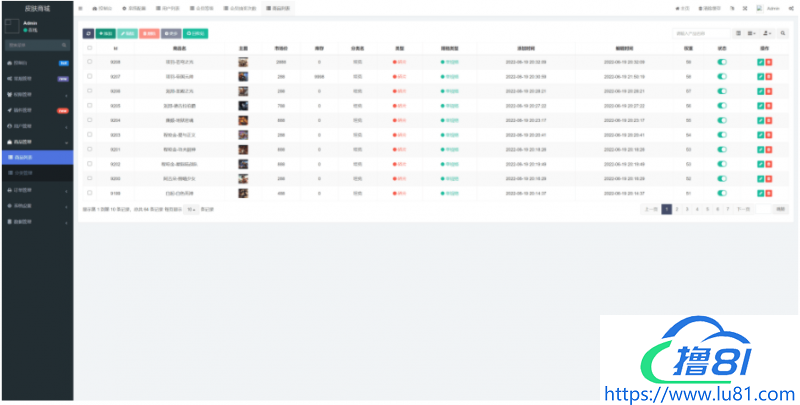The width and height of the screenshot is (800, 405).
Task: Expand the Admin user dropdown in header
Action: (767, 7)
